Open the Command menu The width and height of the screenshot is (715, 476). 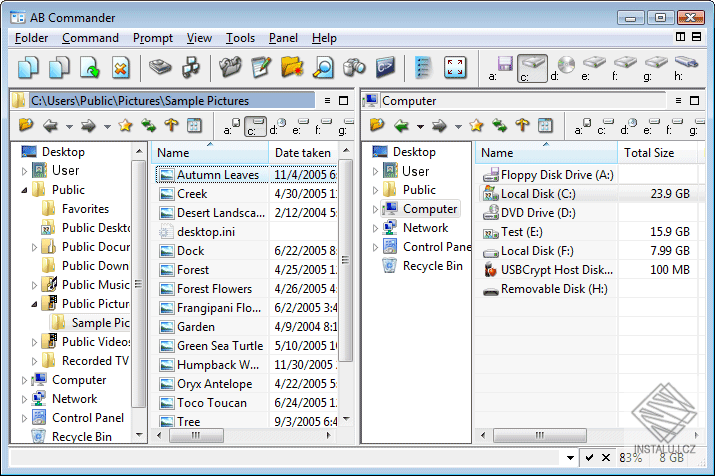coord(90,38)
